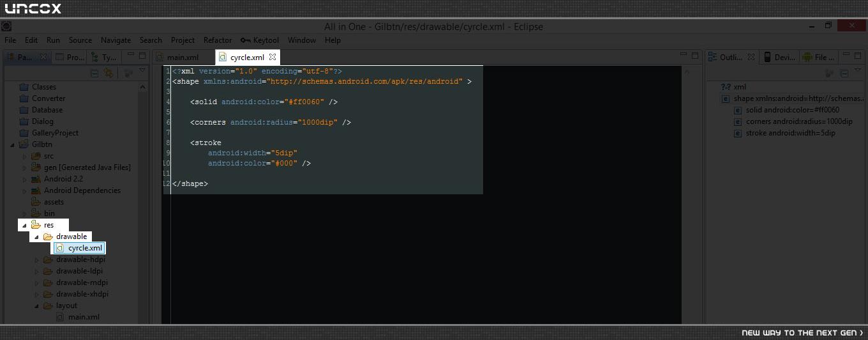The image size is (868, 340).
Task: Click the Package Explorer vertical scrollbar
Action: click(x=144, y=202)
